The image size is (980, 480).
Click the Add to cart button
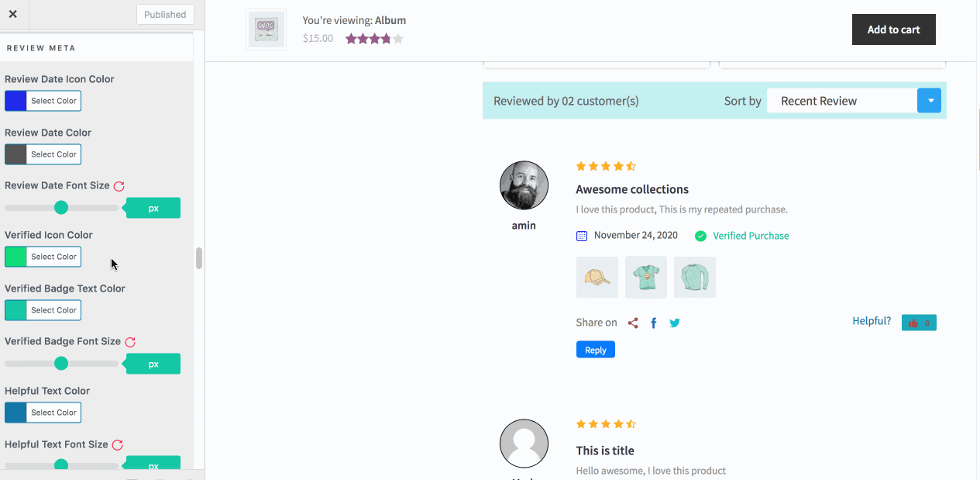[893, 29]
